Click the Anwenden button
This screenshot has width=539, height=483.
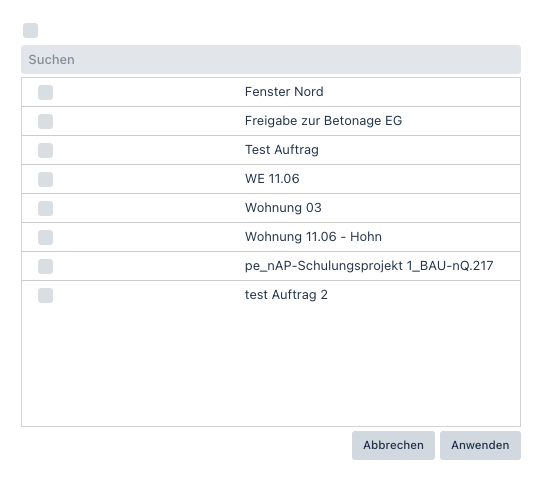click(x=480, y=445)
